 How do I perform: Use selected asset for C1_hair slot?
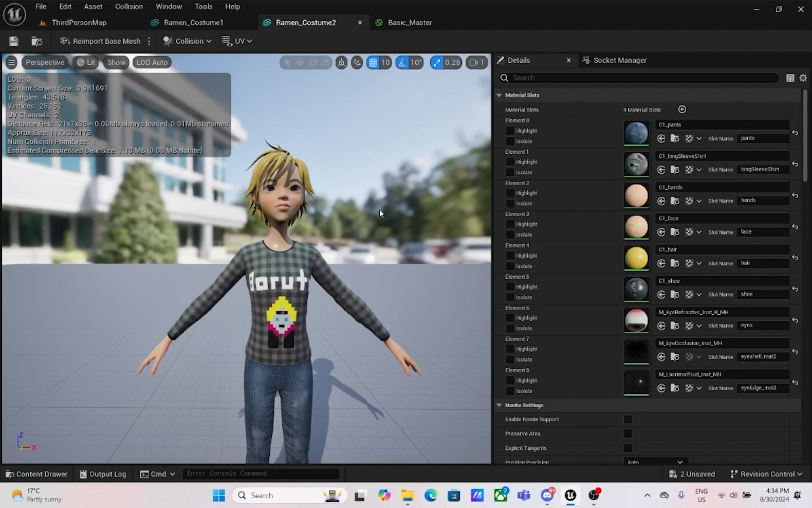tap(661, 263)
